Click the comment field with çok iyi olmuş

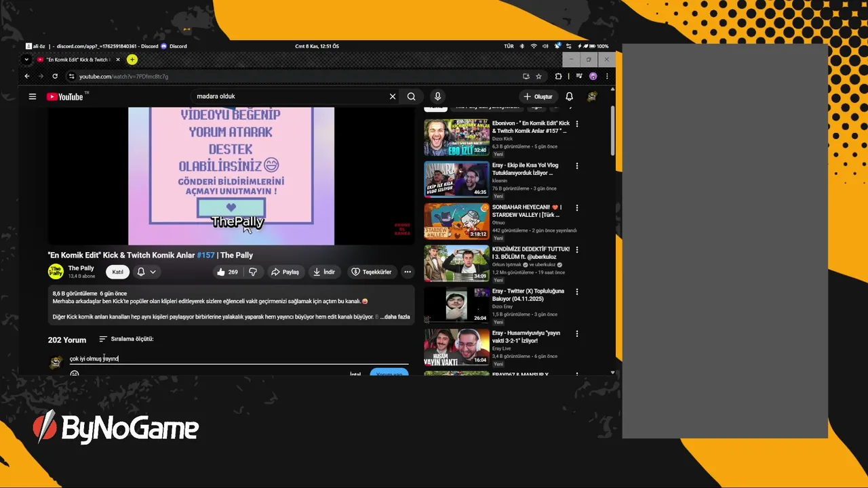[x=239, y=359]
